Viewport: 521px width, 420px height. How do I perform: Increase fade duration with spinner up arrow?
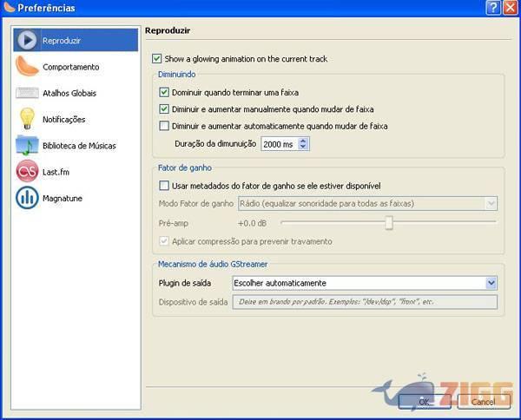point(302,140)
